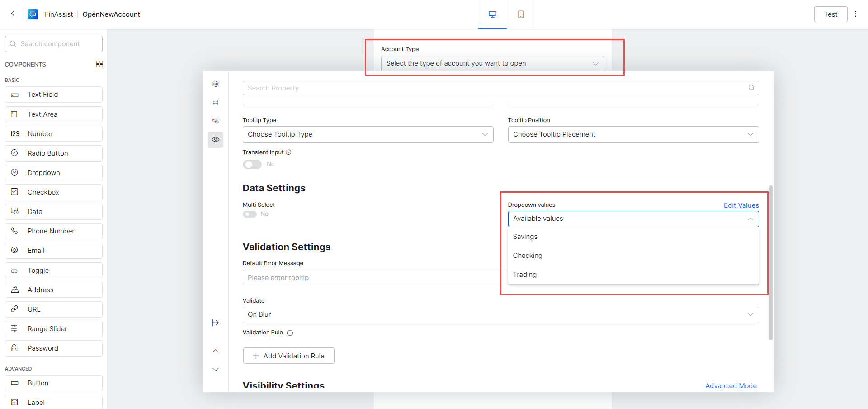Open the three-dot more options menu

[855, 14]
